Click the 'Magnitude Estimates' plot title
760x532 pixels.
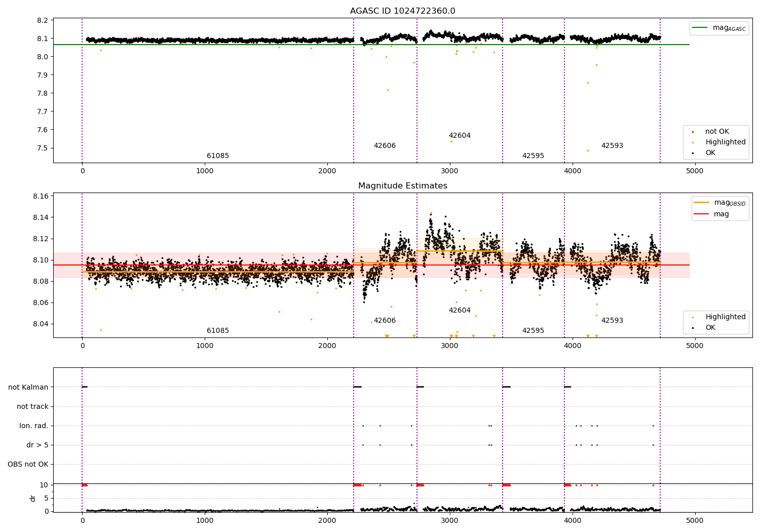402,186
